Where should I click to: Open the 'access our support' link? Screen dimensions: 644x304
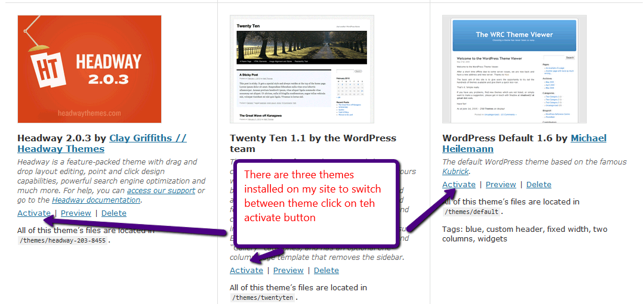click(161, 190)
